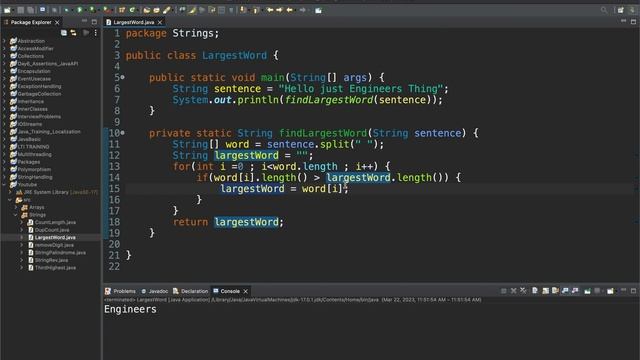640x360 pixels.
Task: Click the Terminate stop icon in Console
Action: (x=504, y=291)
